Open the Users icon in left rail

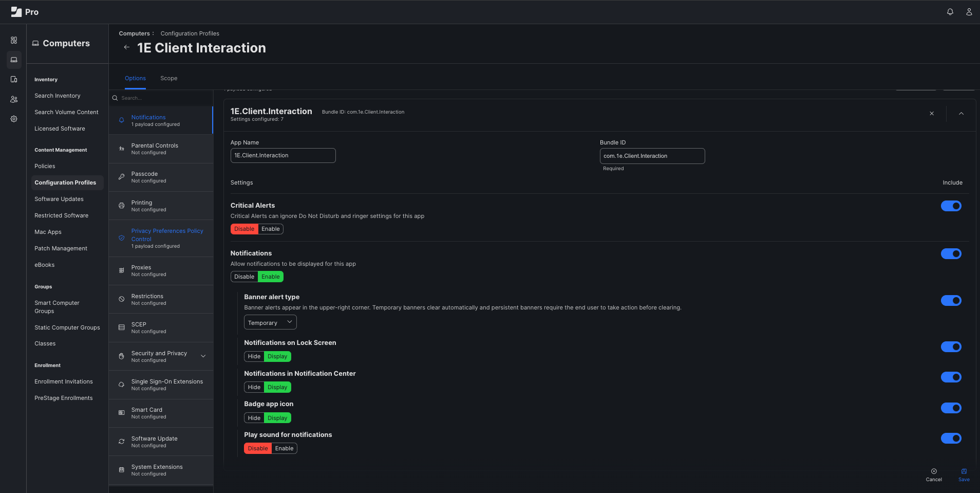click(x=14, y=99)
